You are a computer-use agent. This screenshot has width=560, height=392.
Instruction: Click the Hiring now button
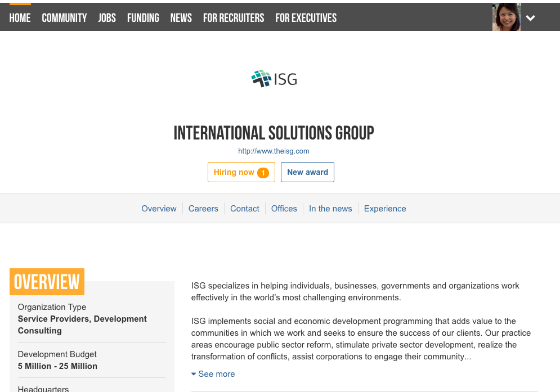pos(241,172)
